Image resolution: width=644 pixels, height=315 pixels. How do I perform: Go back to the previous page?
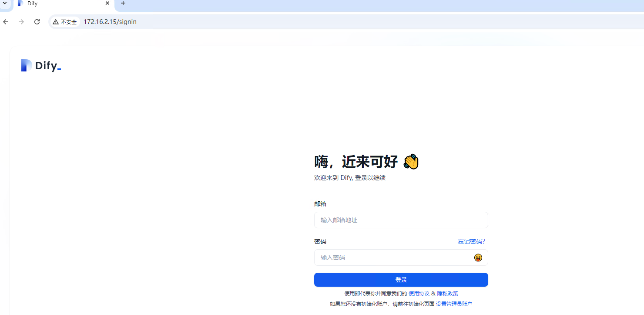[6, 22]
